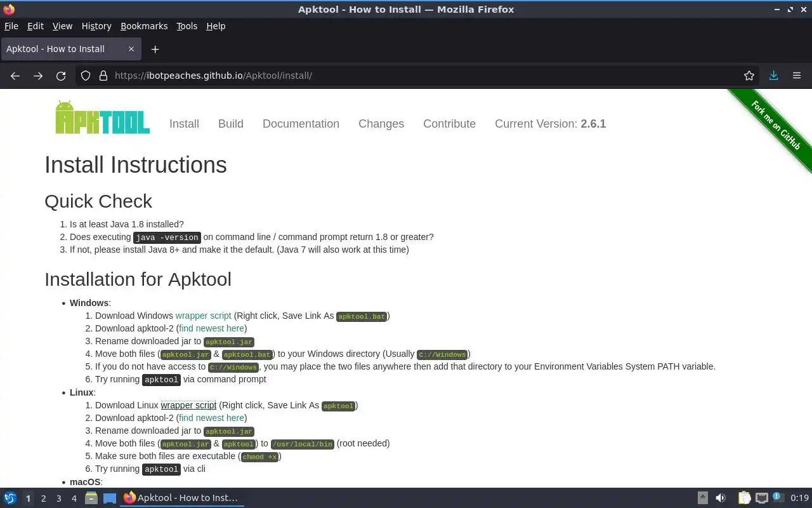Select virtual desktop 1 in the pager
812x508 pixels.
pyautogui.click(x=28, y=498)
